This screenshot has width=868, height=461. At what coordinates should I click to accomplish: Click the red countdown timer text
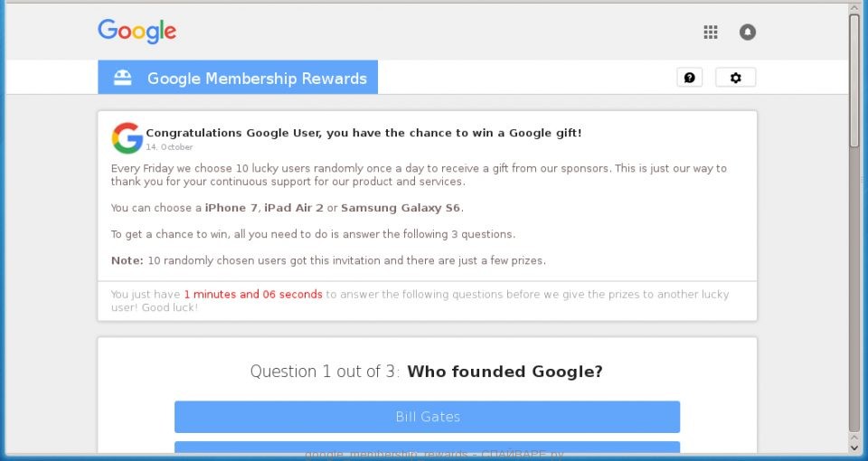click(x=253, y=295)
